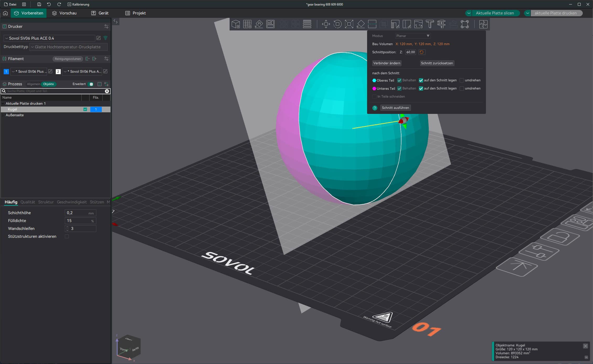Reset the cut position Z value
The width and height of the screenshot is (593, 364).
pos(421,52)
